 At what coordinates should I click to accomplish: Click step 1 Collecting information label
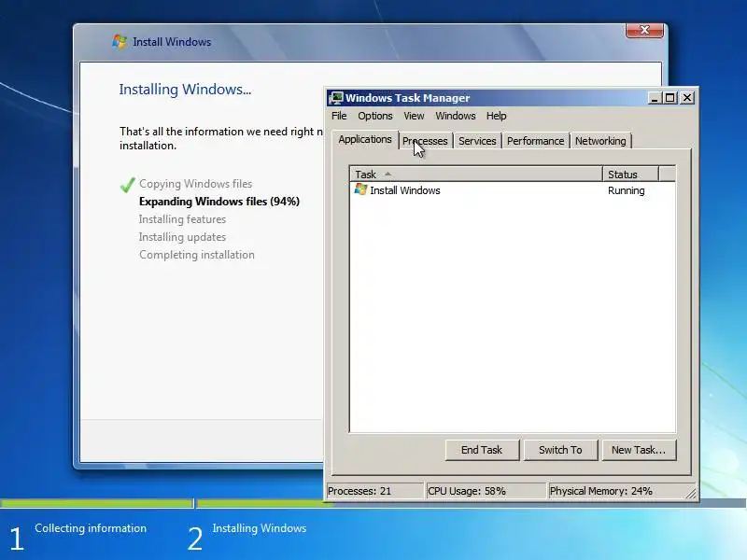tap(91, 528)
